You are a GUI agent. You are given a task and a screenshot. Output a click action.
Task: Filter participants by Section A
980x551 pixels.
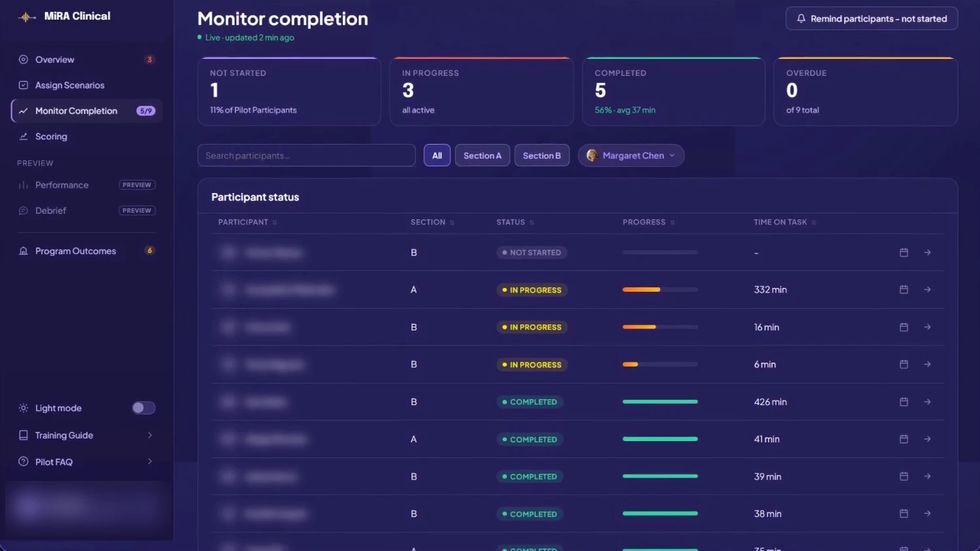point(482,155)
